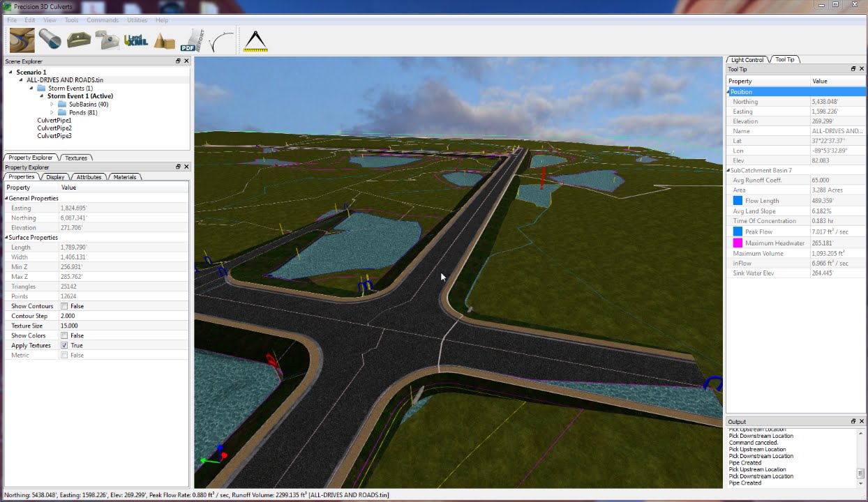This screenshot has width=868, height=502.
Task: Collapse the Position section in Tool Tip
Action: point(729,92)
